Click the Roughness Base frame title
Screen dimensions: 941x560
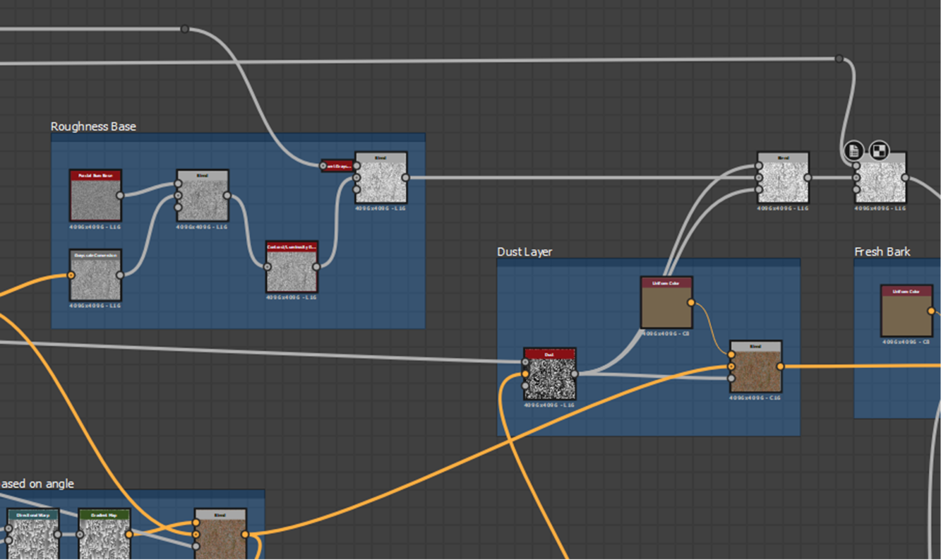[x=93, y=126]
